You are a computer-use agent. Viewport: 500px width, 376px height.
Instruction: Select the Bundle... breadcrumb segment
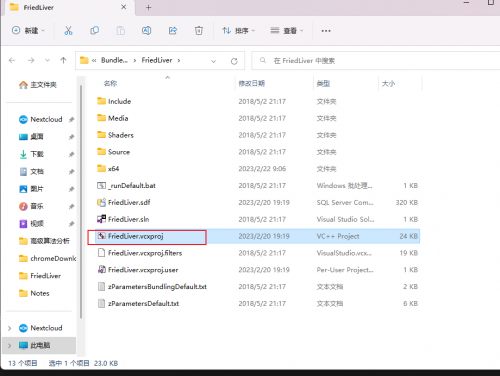click(114, 60)
